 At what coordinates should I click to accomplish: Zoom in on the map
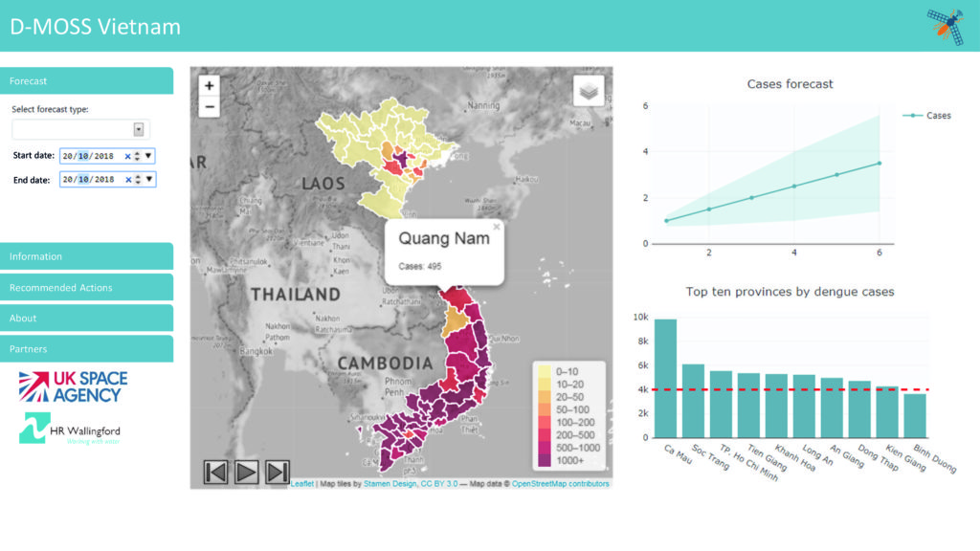pos(210,85)
